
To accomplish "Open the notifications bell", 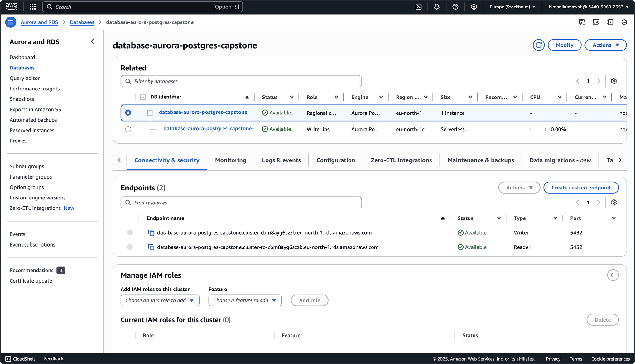I will pos(437,7).
